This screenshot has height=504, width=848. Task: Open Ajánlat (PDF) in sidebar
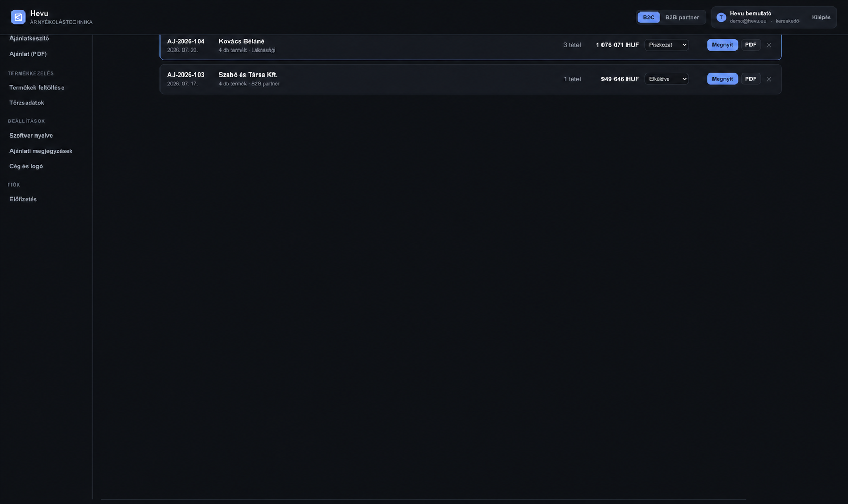[28, 54]
